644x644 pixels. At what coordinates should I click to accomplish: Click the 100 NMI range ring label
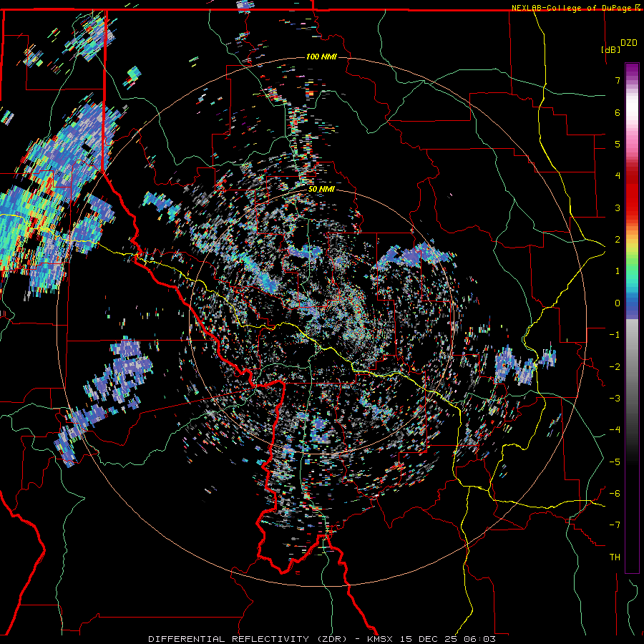point(321,57)
